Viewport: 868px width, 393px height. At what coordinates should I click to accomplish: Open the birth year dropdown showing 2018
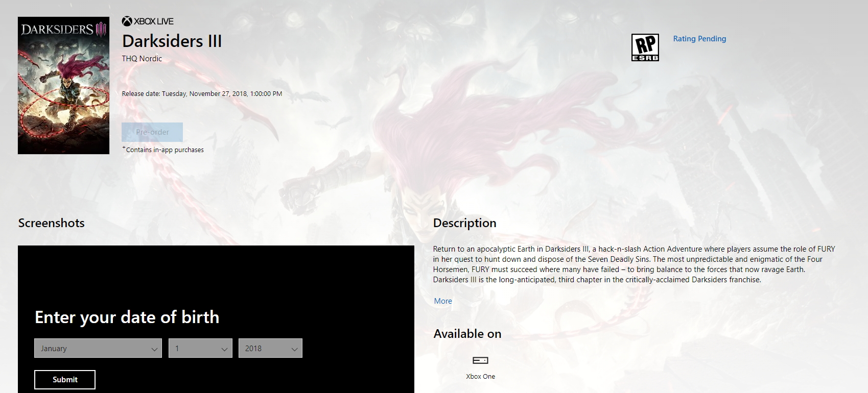pos(270,348)
